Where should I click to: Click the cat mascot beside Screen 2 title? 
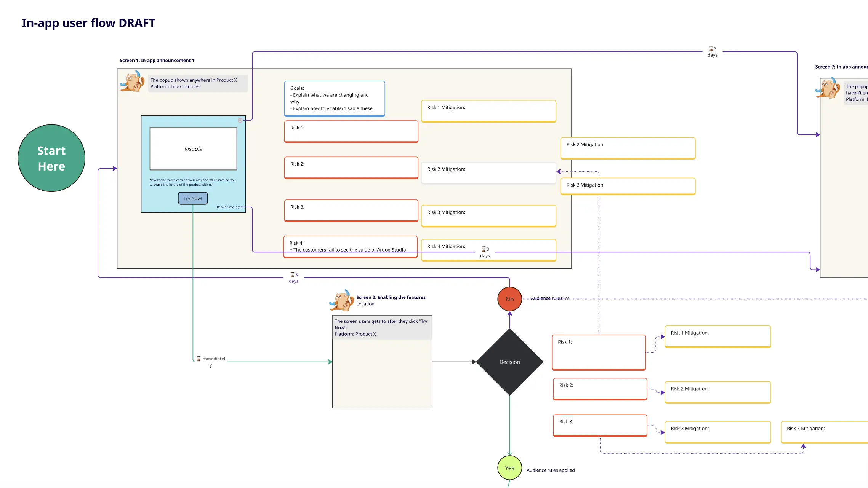tap(341, 300)
